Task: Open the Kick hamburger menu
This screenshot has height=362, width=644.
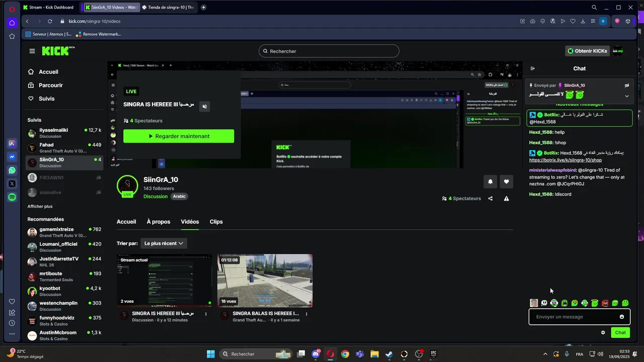Action: (32, 51)
